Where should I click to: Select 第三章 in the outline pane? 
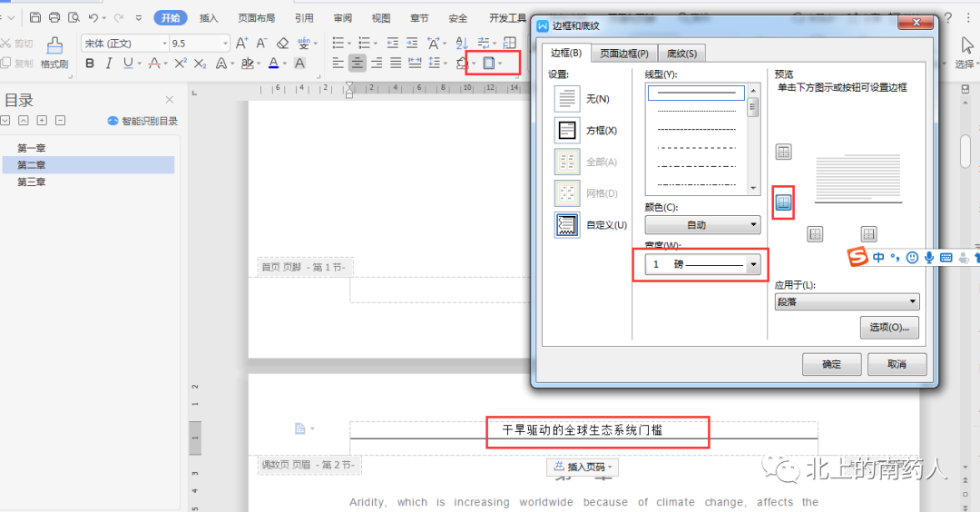(x=31, y=182)
